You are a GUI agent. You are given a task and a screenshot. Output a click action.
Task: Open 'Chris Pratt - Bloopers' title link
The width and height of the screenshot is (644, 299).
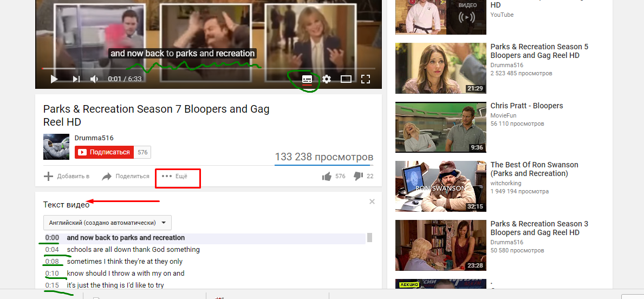[526, 106]
